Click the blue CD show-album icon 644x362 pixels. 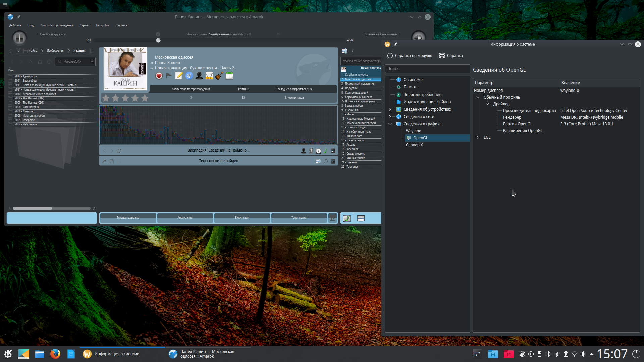tap(189, 76)
